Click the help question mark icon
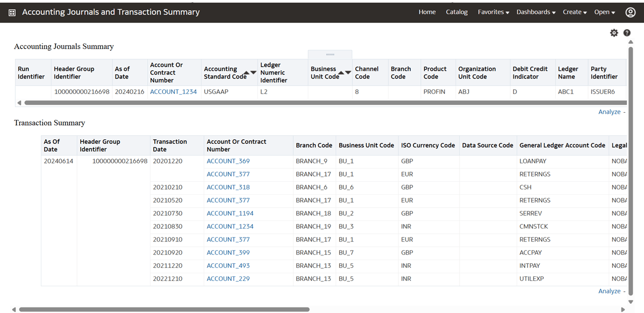The height and width of the screenshot is (313, 644). [x=626, y=32]
